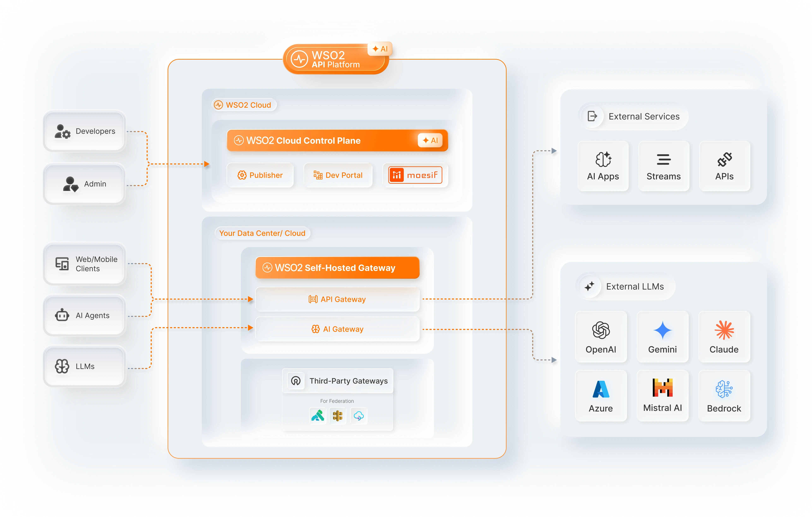Select the OpenAI tile
Viewport: 812px width, 517px height.
click(x=601, y=337)
